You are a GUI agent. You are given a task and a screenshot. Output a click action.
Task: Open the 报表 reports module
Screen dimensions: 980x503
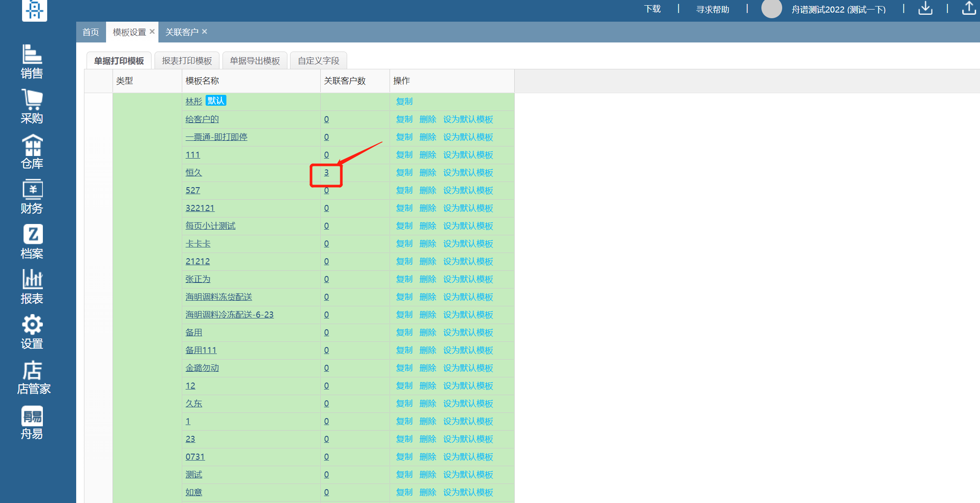coord(32,287)
